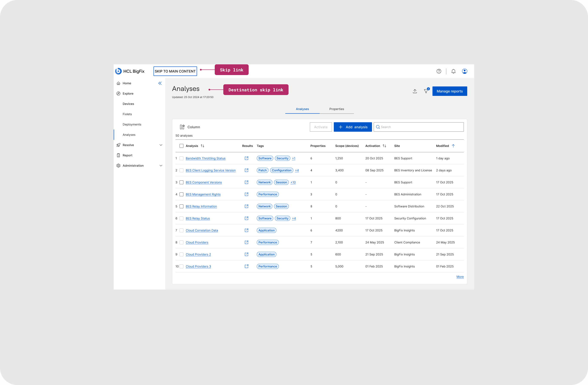This screenshot has height=385, width=588.
Task: Click the Explore compass icon
Action: click(x=118, y=94)
